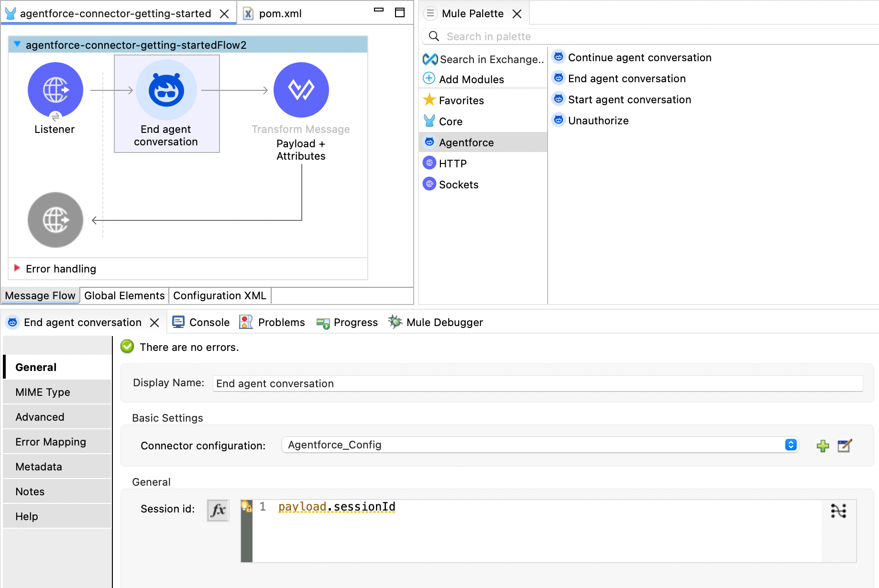Pick End agent conversation in the palette list

click(x=619, y=78)
